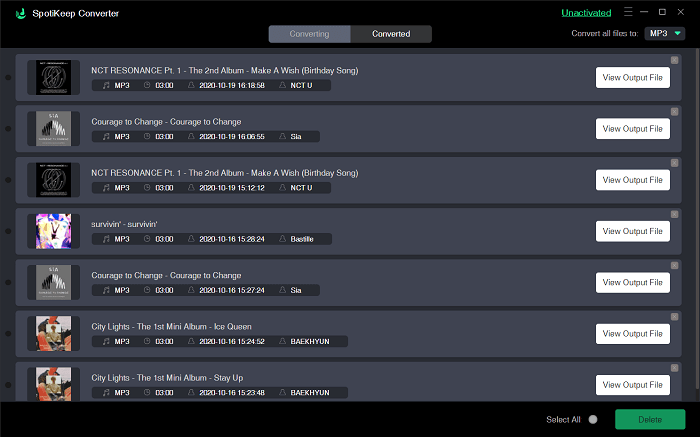Remove Courage to Change entry dated 16:06:55 via X icon

click(675, 112)
